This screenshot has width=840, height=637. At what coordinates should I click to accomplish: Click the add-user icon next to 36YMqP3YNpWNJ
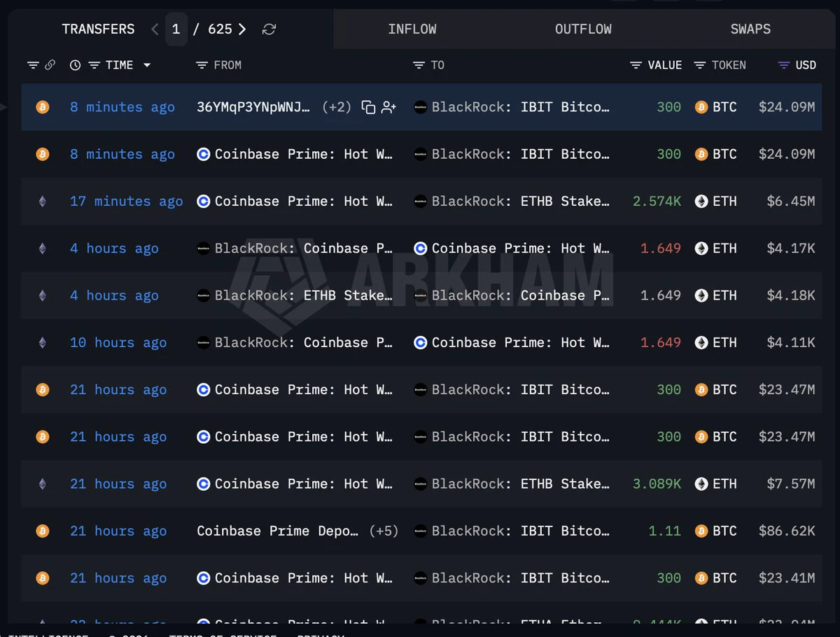click(x=389, y=107)
